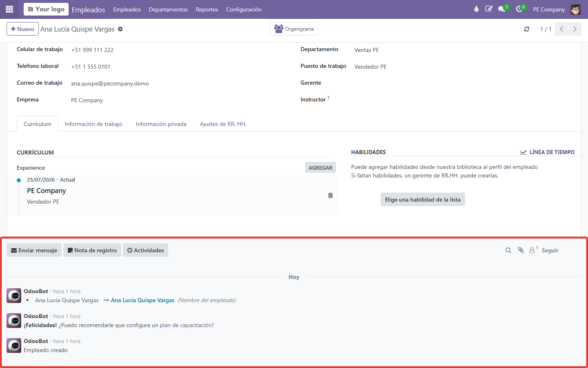The height and width of the screenshot is (368, 588).
Task: Open the gear actions menu beside employee name
Action: point(120,29)
